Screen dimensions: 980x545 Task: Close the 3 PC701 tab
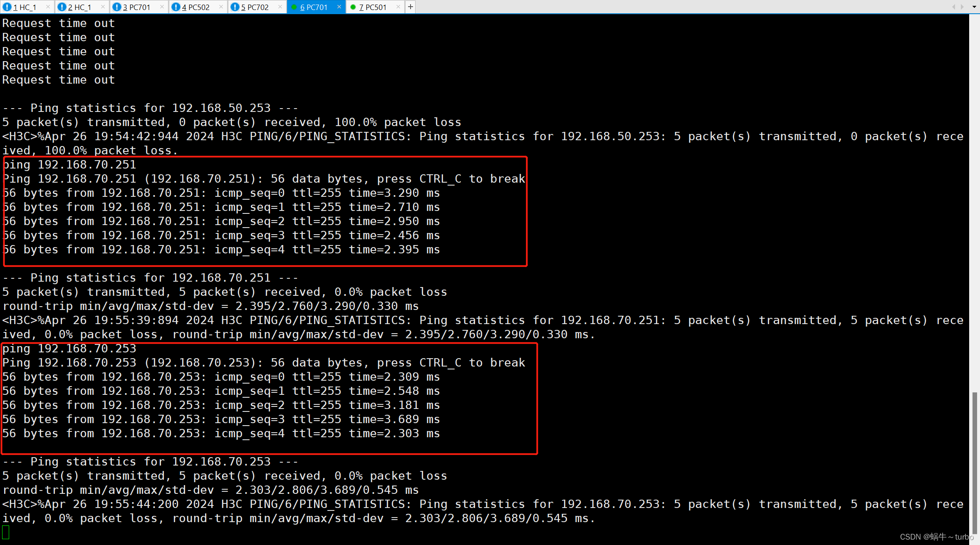click(162, 7)
